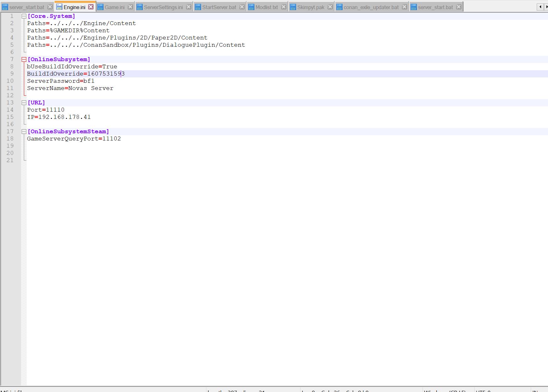The image size is (548, 392).
Task: Click the disk icon on Modlist.txt tab
Action: pos(251,7)
